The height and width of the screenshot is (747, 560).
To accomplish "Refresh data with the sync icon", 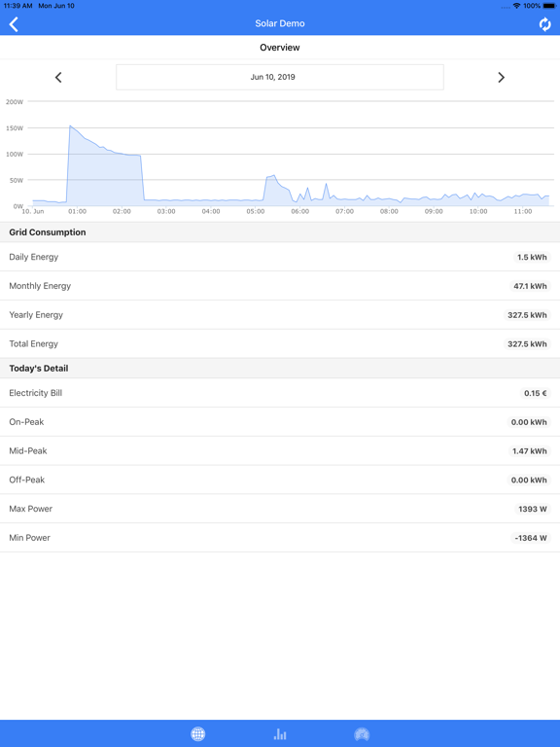I will pos(544,23).
